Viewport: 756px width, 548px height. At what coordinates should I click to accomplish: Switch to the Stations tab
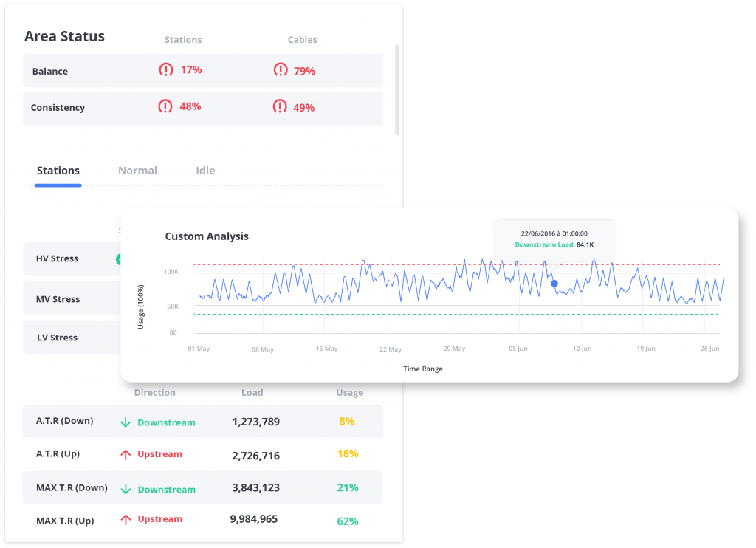[58, 171]
